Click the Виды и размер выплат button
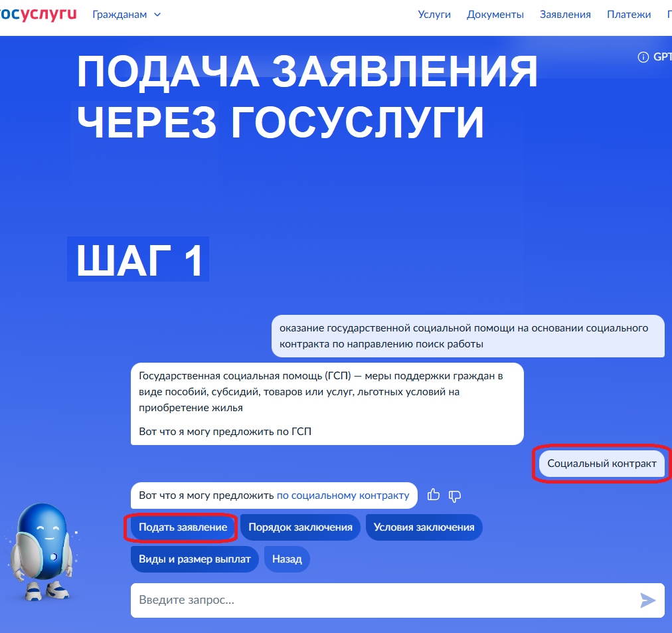The width and height of the screenshot is (672, 633). [x=195, y=559]
